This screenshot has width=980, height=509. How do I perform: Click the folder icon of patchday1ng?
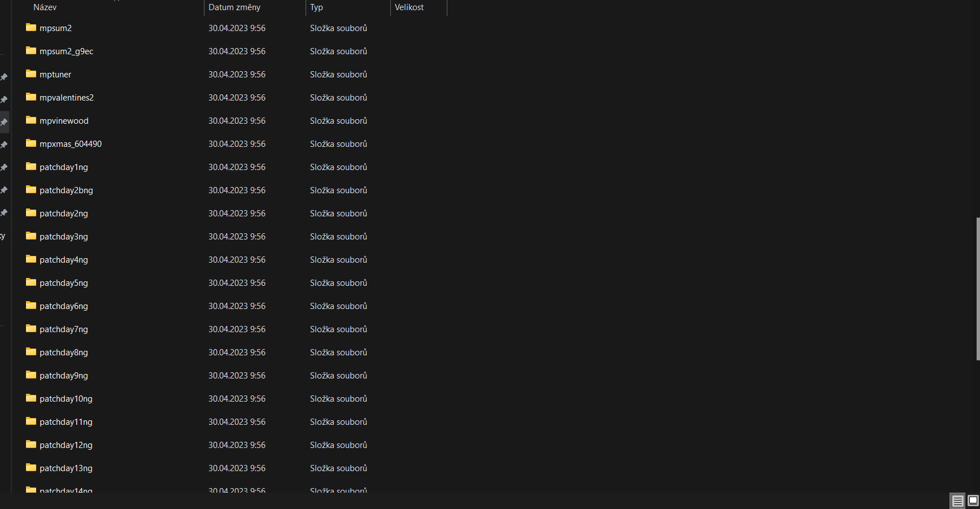31,167
